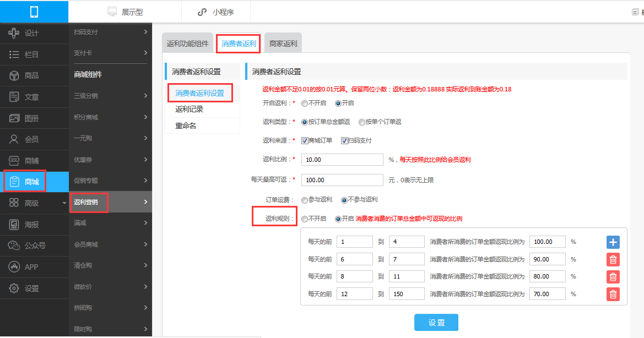Select 不参与返利 for 订单运费

coord(344,200)
